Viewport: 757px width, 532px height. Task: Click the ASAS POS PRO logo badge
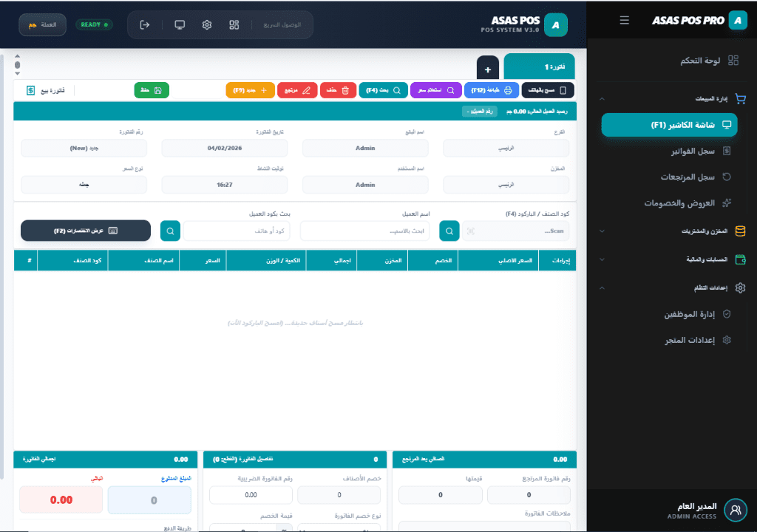(737, 20)
